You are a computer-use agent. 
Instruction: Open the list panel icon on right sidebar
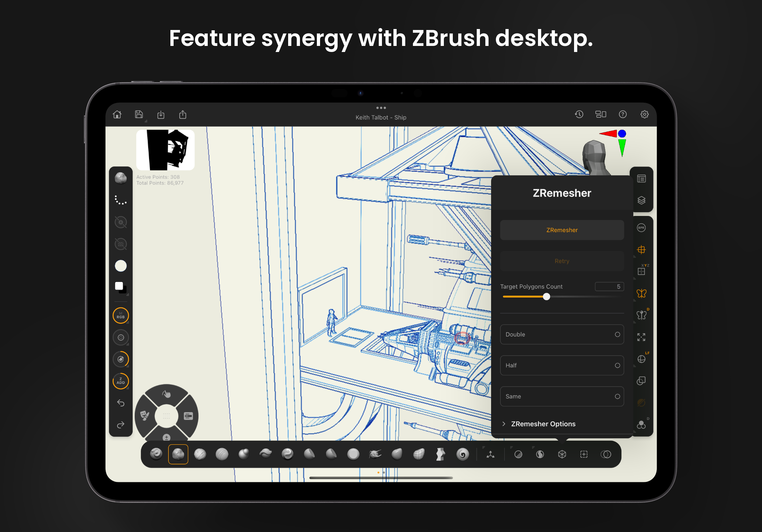(641, 179)
